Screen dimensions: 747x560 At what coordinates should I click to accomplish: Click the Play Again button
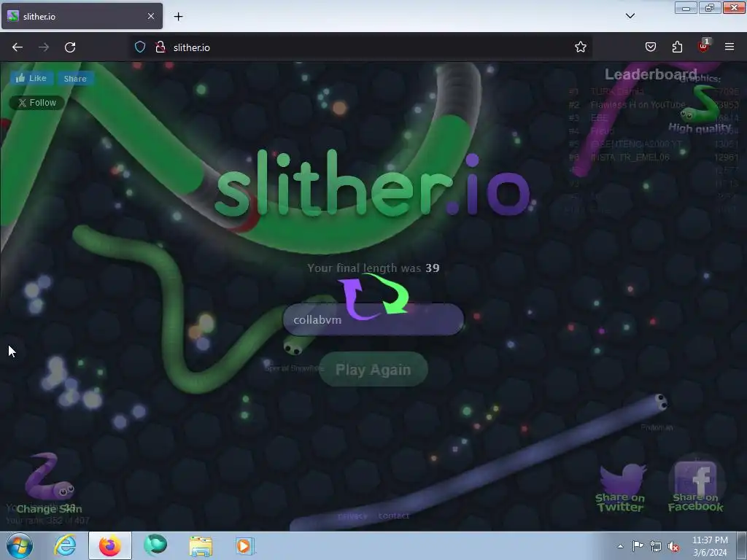pyautogui.click(x=373, y=370)
